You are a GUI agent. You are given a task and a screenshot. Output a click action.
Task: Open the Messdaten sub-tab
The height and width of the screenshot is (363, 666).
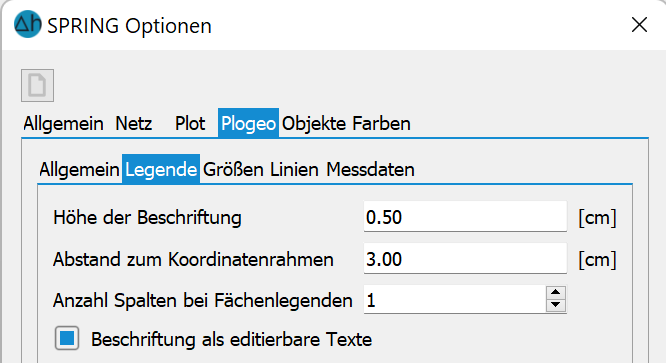pos(370,169)
